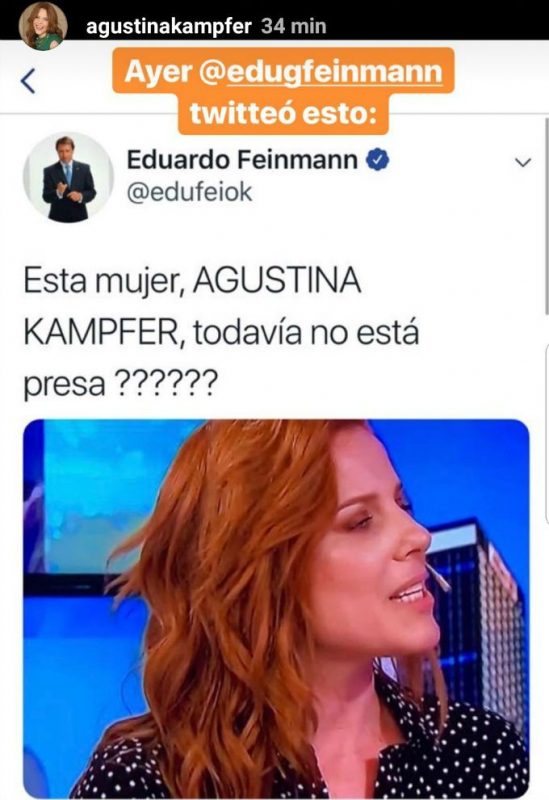The image size is (549, 800).
Task: Click Eduardo Feinmann's verified badge
Action: coord(377,160)
